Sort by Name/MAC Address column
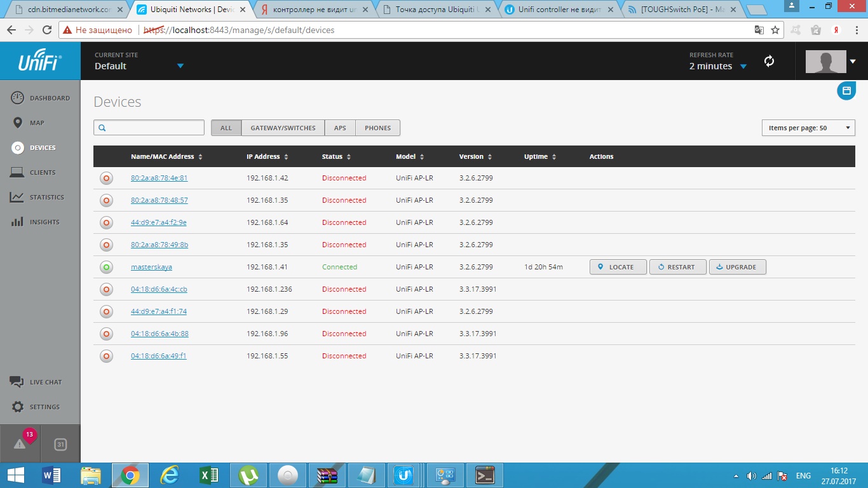This screenshot has height=488, width=868. coord(166,156)
